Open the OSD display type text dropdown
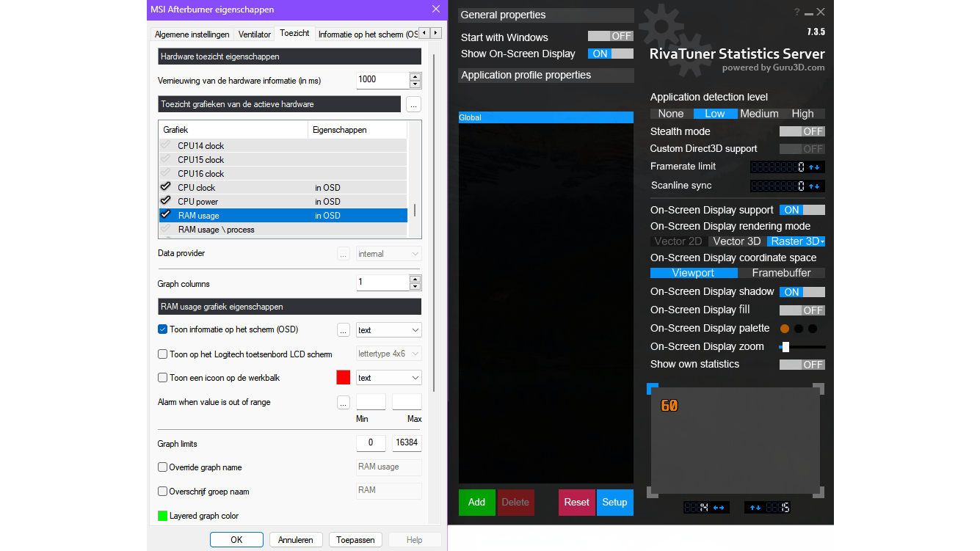 tap(389, 330)
